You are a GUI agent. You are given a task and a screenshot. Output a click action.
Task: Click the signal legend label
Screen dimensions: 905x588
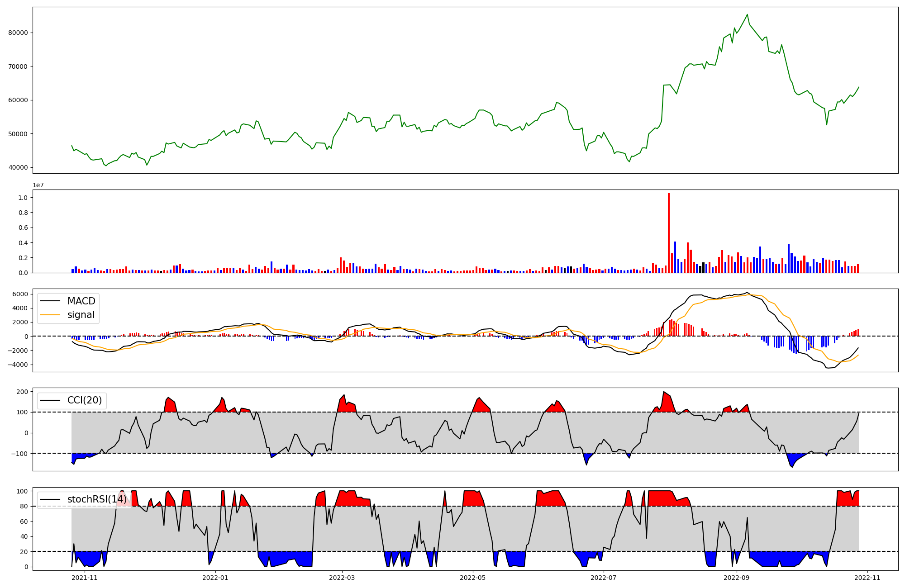(81, 315)
